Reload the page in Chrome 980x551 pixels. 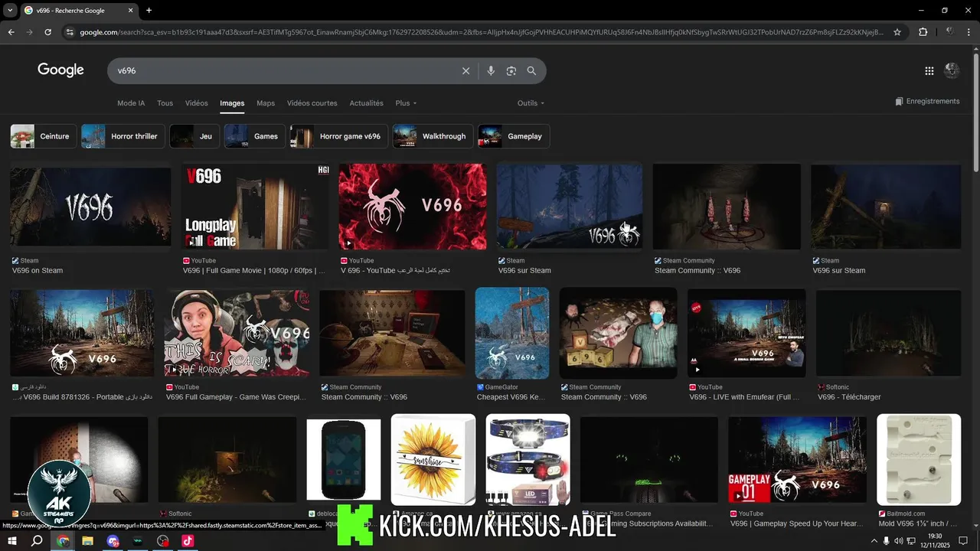pos(47,32)
